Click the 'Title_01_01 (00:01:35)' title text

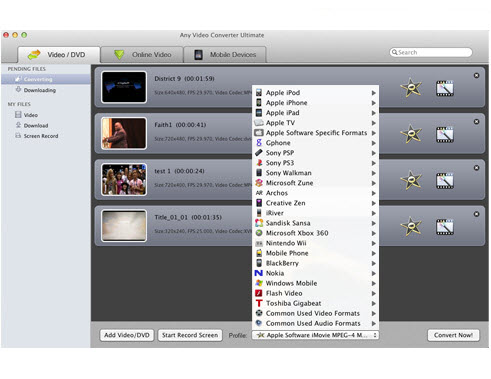coord(188,217)
